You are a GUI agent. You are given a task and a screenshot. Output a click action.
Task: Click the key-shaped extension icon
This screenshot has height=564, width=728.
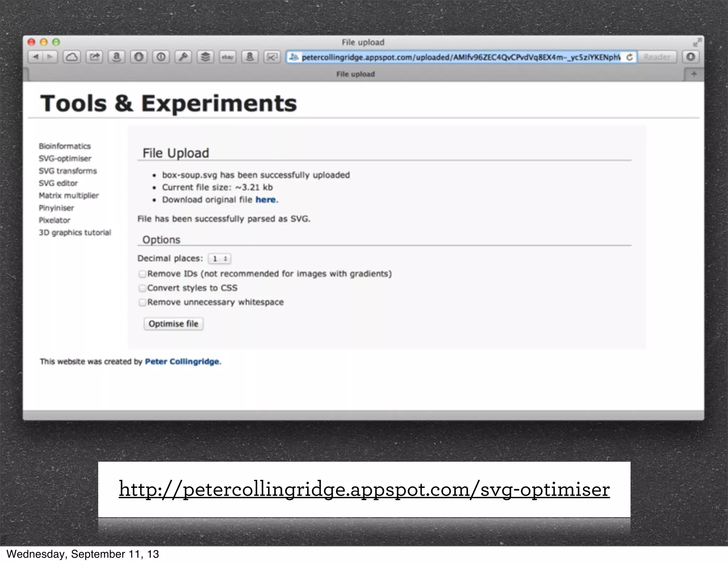point(183,57)
